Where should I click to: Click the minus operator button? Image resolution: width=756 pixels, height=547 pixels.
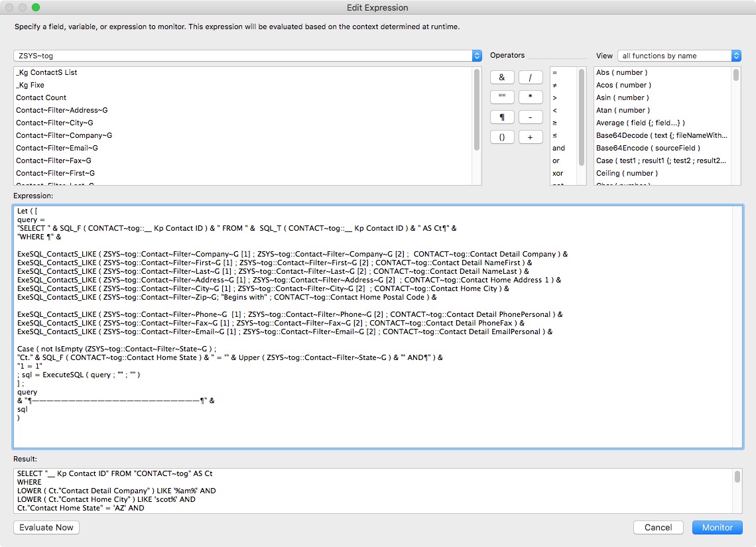(x=531, y=117)
